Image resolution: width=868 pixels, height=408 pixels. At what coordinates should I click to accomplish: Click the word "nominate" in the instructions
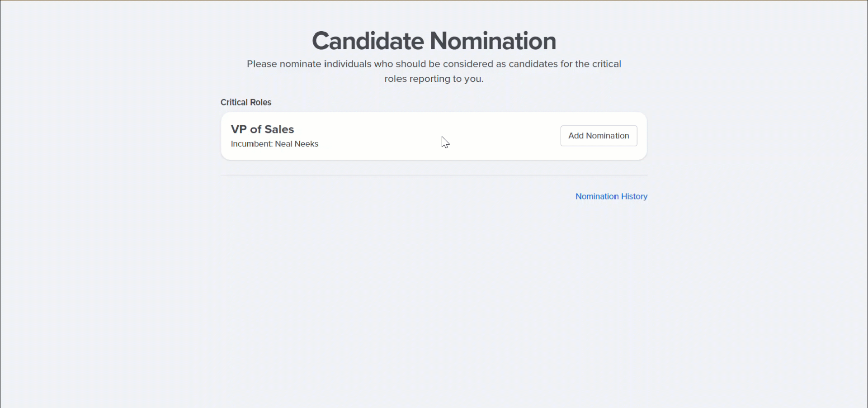click(300, 64)
